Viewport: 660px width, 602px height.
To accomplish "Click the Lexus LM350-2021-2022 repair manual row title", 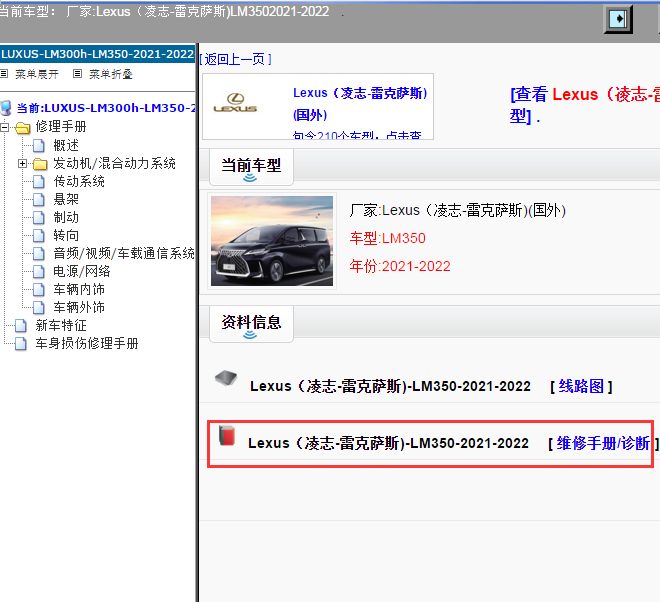I will click(x=388, y=443).
